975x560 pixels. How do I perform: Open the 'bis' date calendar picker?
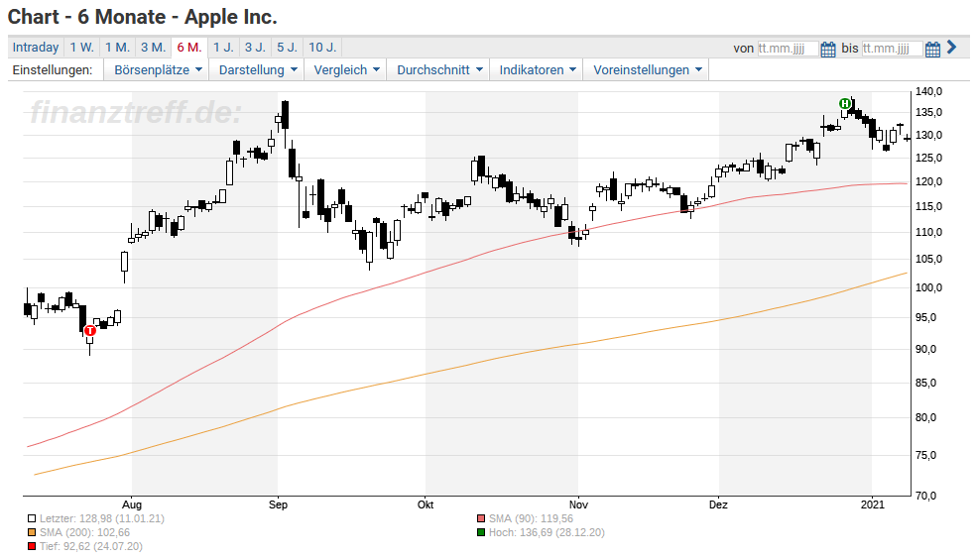pos(932,49)
